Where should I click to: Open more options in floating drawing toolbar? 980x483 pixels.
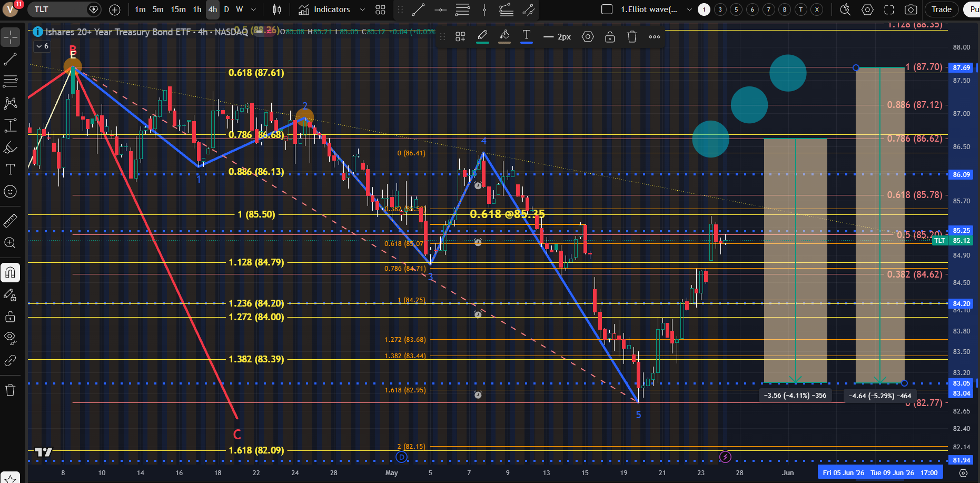coord(655,37)
